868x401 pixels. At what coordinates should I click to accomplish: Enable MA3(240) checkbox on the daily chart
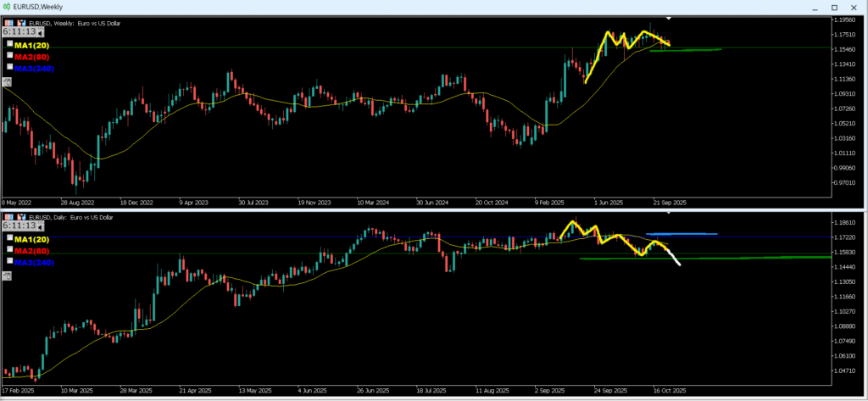(10, 261)
